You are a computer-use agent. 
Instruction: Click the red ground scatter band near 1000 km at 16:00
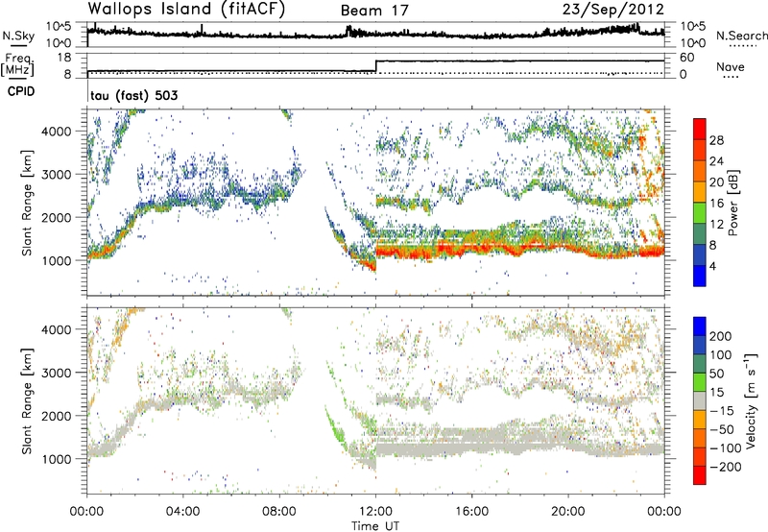471,251
